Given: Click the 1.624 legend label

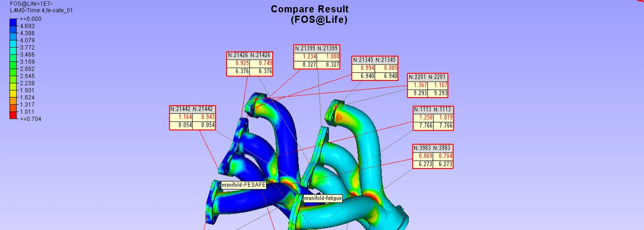Looking at the screenshot, I should click(x=27, y=98).
